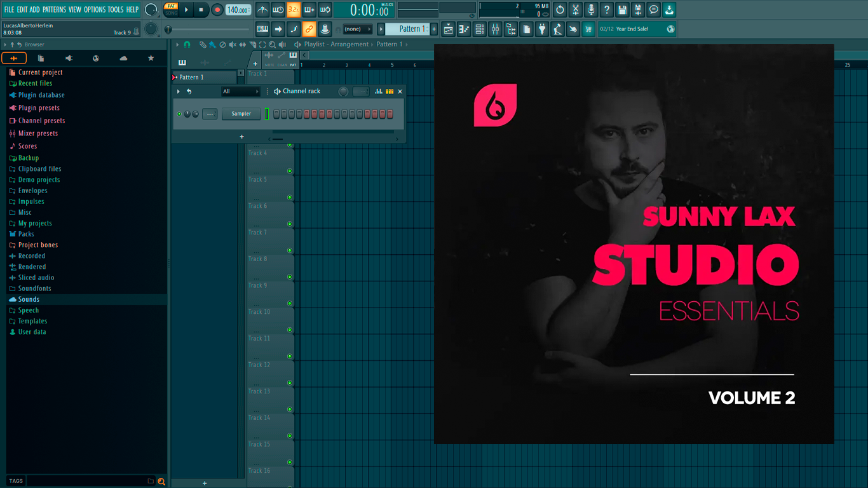
Task: Select Pattern 1 in the picker panel
Action: (205, 77)
